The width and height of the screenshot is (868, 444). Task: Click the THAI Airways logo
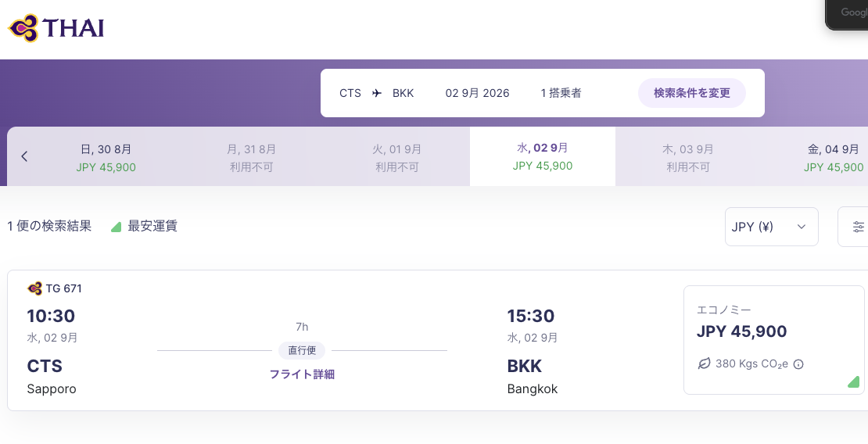pyautogui.click(x=56, y=28)
